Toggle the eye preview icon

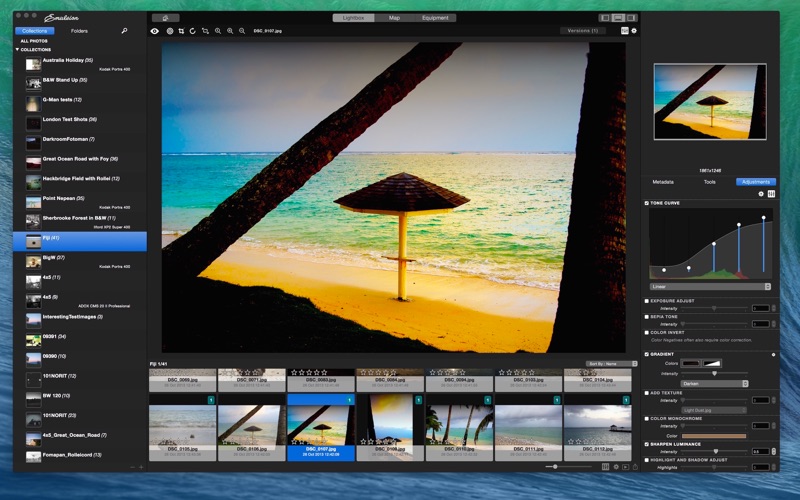tap(155, 31)
